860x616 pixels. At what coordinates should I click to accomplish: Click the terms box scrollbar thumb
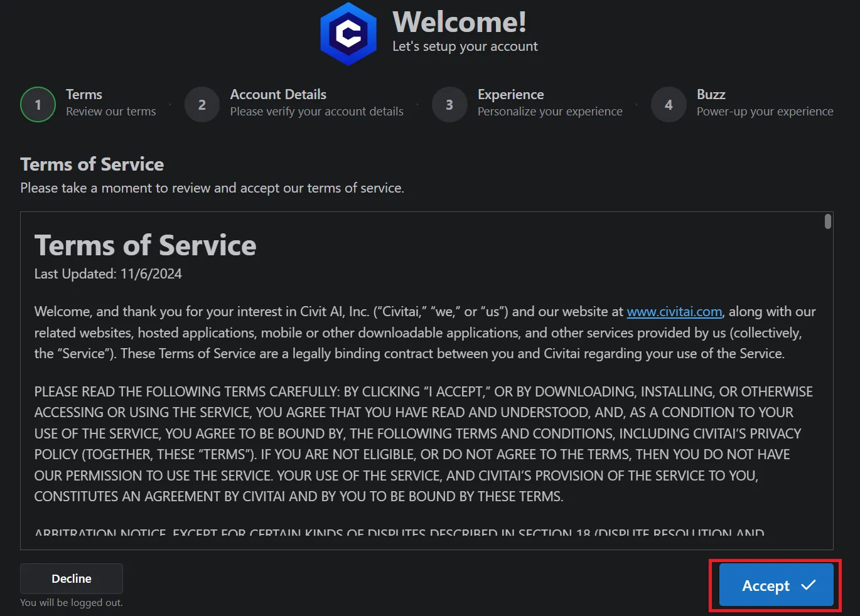[828, 221]
